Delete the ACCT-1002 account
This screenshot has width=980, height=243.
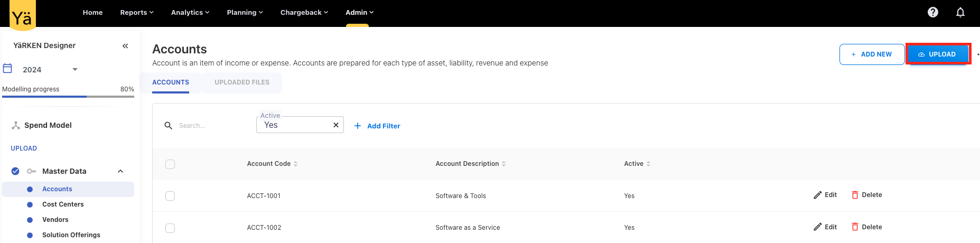pos(866,227)
